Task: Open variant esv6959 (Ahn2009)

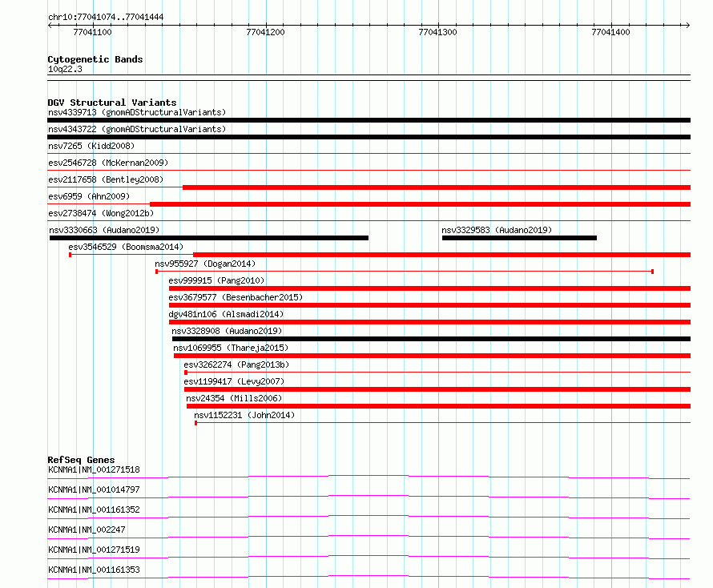Action: coord(89,196)
